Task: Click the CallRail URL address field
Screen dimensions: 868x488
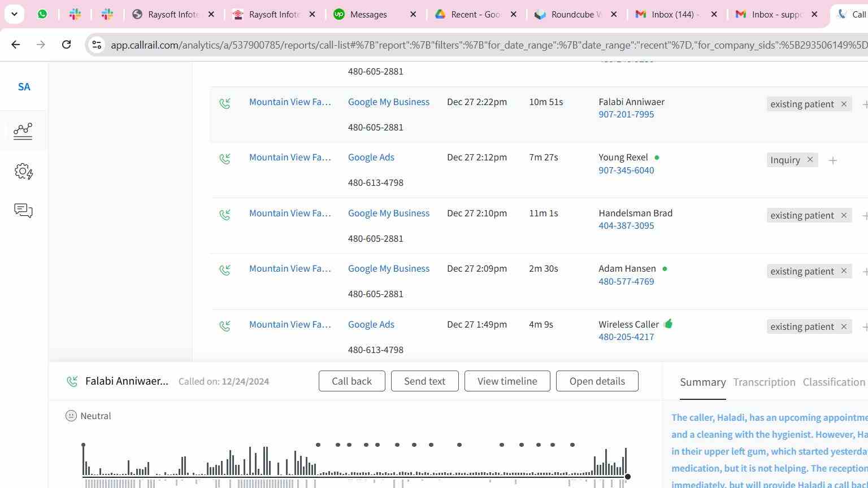Action: (489, 45)
